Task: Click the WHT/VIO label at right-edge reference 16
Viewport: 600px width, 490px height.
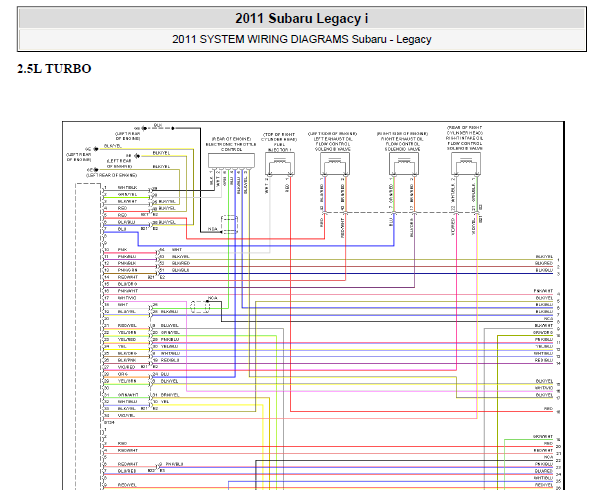Action: (x=544, y=388)
